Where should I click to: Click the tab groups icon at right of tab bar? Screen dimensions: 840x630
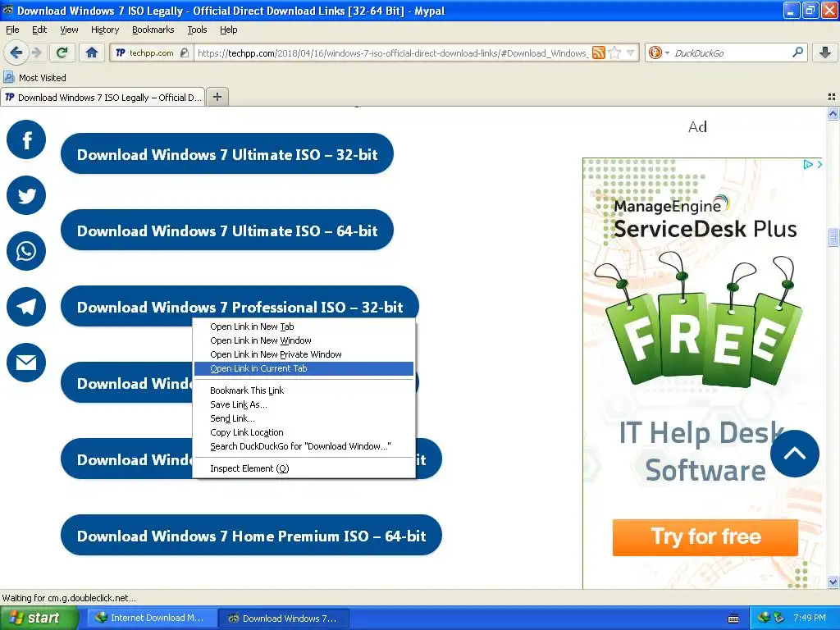(x=832, y=97)
